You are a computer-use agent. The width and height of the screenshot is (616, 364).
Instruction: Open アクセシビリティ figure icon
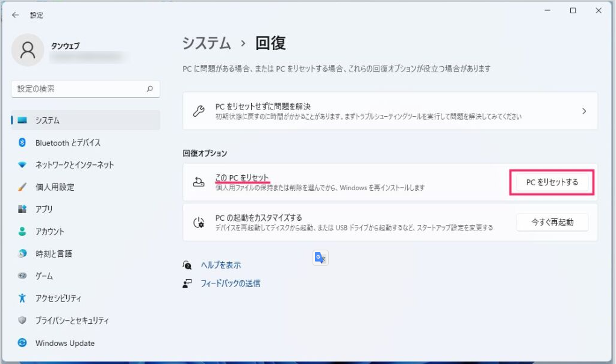(22, 298)
